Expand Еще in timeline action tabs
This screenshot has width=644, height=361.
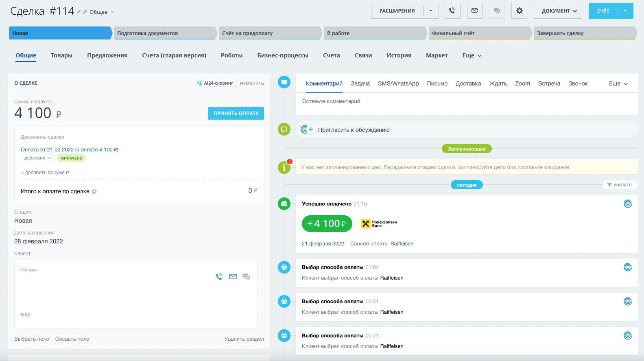(618, 84)
